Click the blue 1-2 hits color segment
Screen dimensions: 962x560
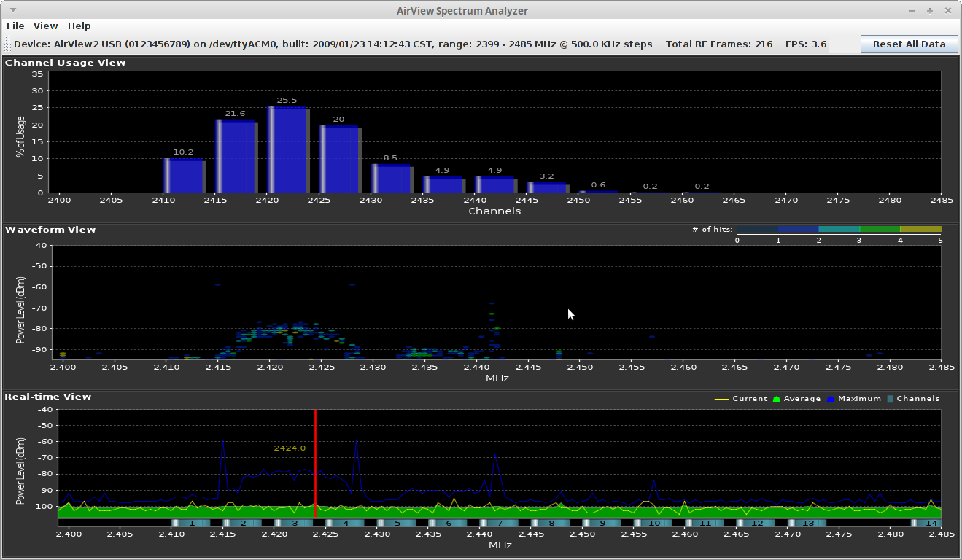pos(798,229)
